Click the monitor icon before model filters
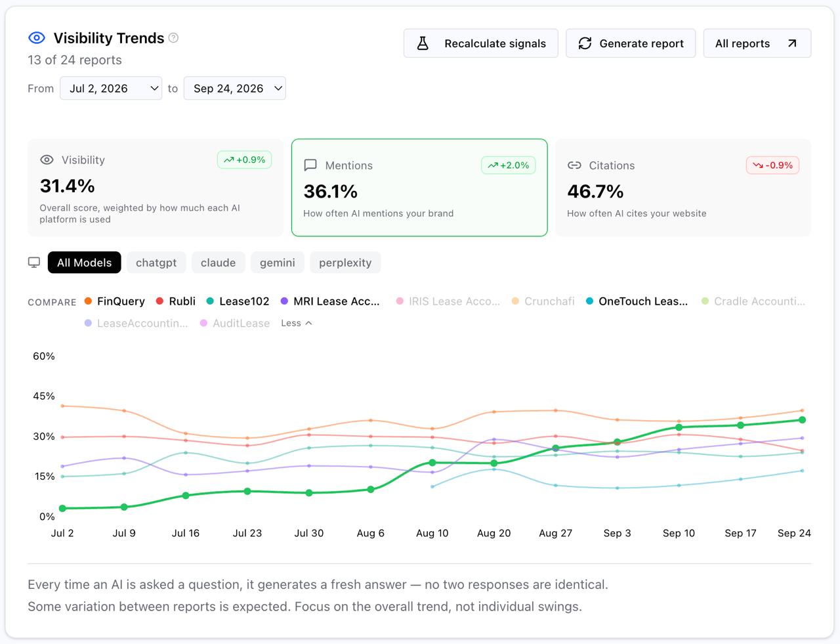 34,263
